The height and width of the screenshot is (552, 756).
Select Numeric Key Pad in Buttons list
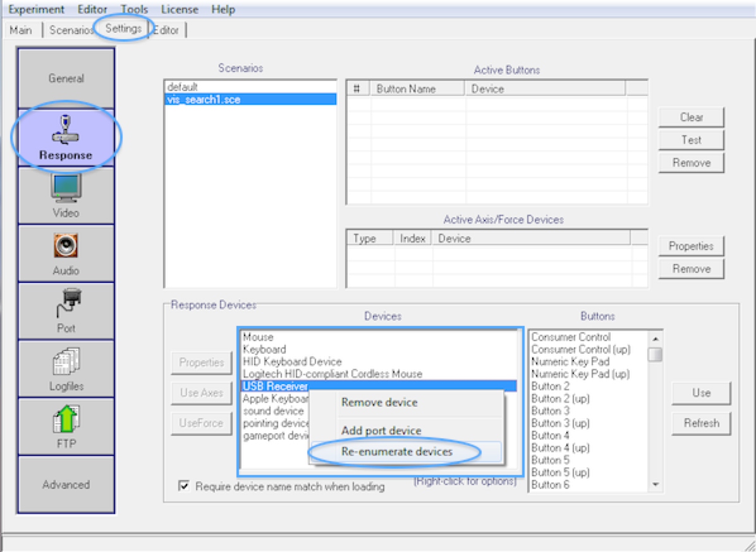click(x=570, y=361)
